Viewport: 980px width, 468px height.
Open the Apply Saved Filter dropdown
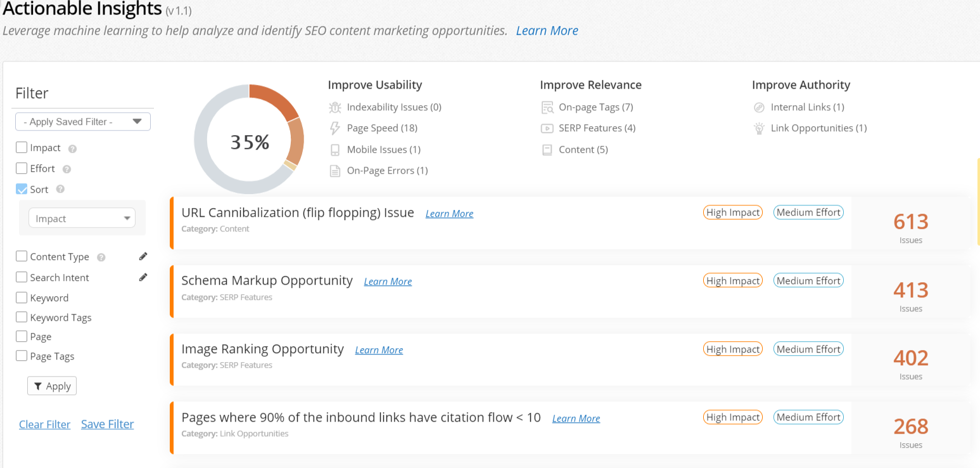point(83,122)
